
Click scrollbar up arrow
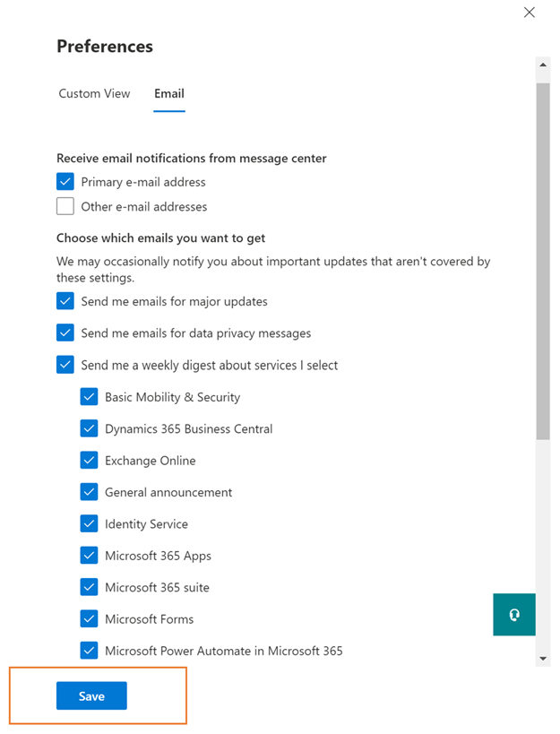pyautogui.click(x=543, y=65)
